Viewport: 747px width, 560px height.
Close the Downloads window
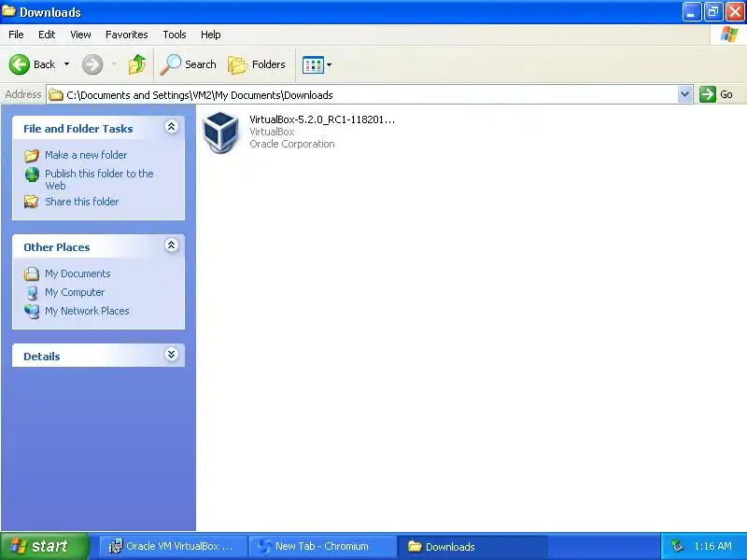point(735,12)
